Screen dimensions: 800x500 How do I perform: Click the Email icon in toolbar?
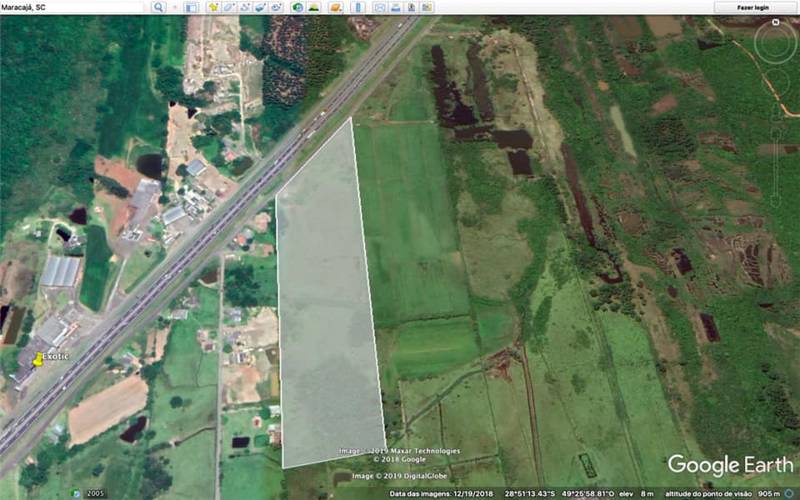[380, 7]
